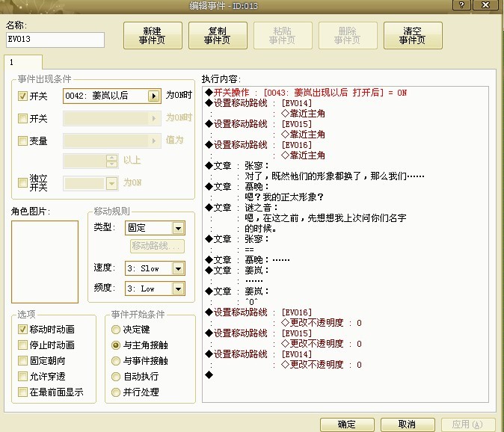Click 取消 to cancel editing

(x=408, y=425)
